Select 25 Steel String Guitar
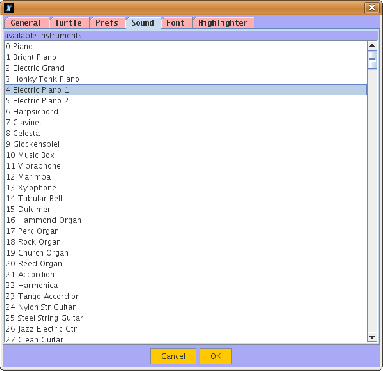Screen dimensions: 383x371 (186, 318)
